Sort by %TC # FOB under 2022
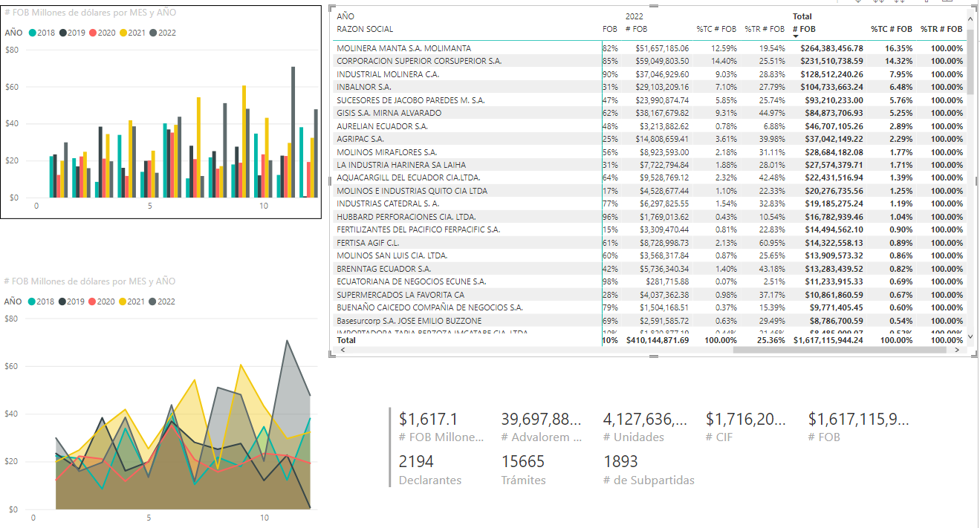Viewport: 980px width, 528px height. pos(716,29)
